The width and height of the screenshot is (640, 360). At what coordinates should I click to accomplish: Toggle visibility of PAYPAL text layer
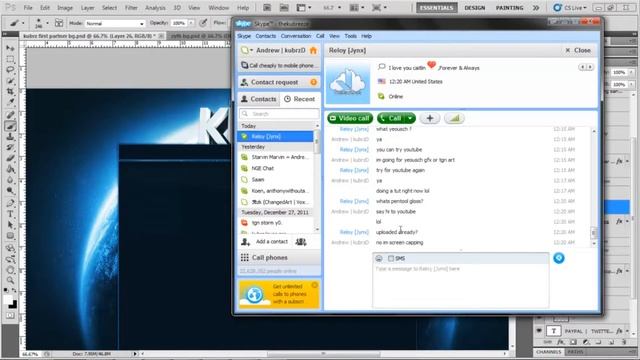[539, 331]
